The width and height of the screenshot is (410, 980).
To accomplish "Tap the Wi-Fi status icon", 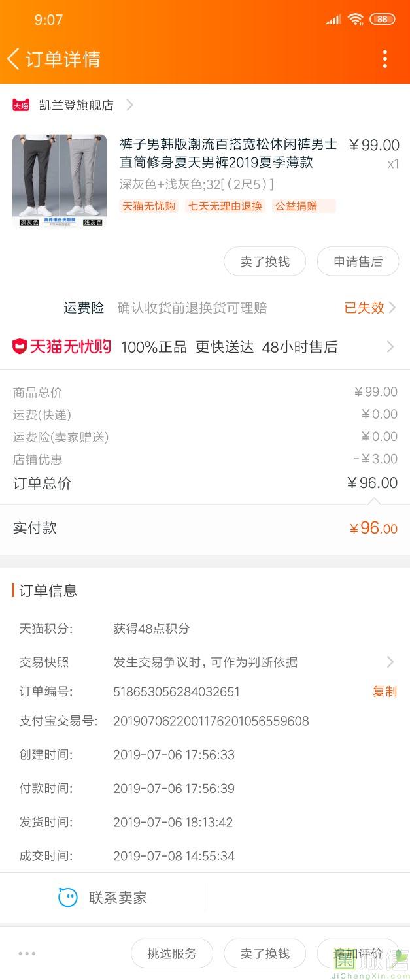I will [355, 20].
